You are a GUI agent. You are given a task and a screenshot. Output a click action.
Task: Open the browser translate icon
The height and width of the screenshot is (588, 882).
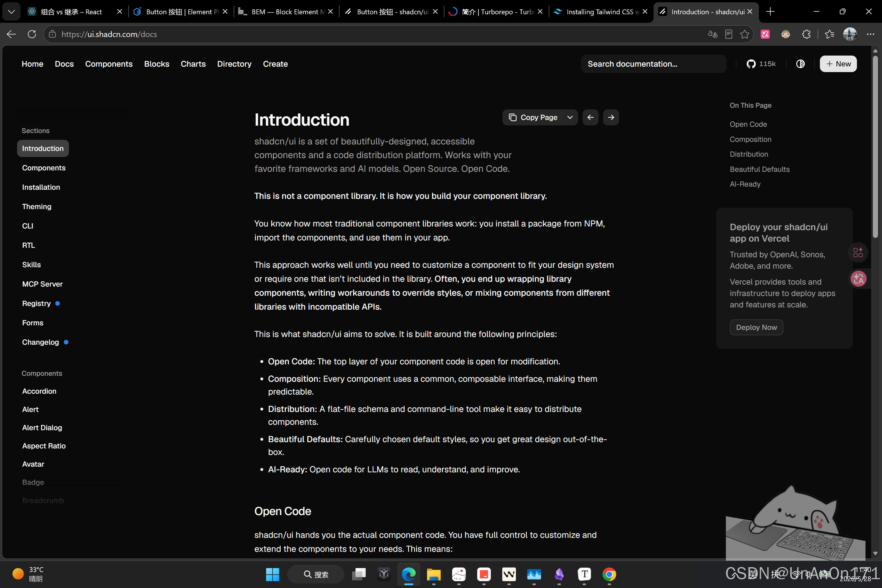click(x=712, y=34)
